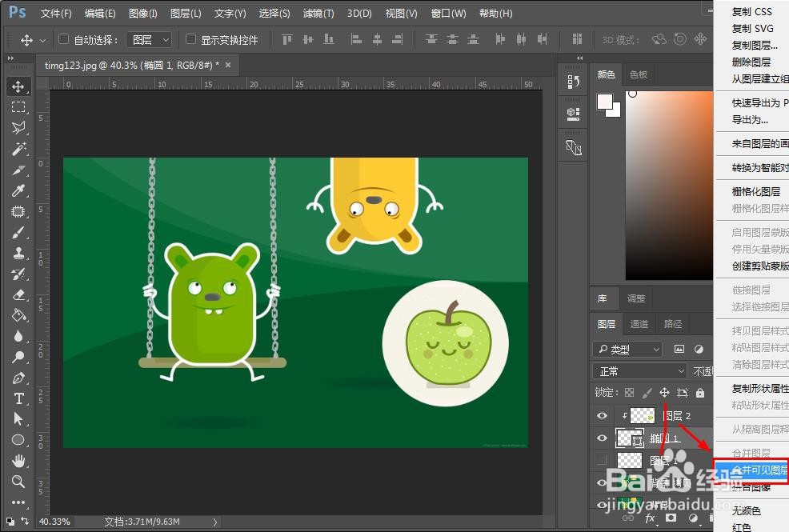Hide the 椭圆 1 layer eye

pyautogui.click(x=602, y=438)
